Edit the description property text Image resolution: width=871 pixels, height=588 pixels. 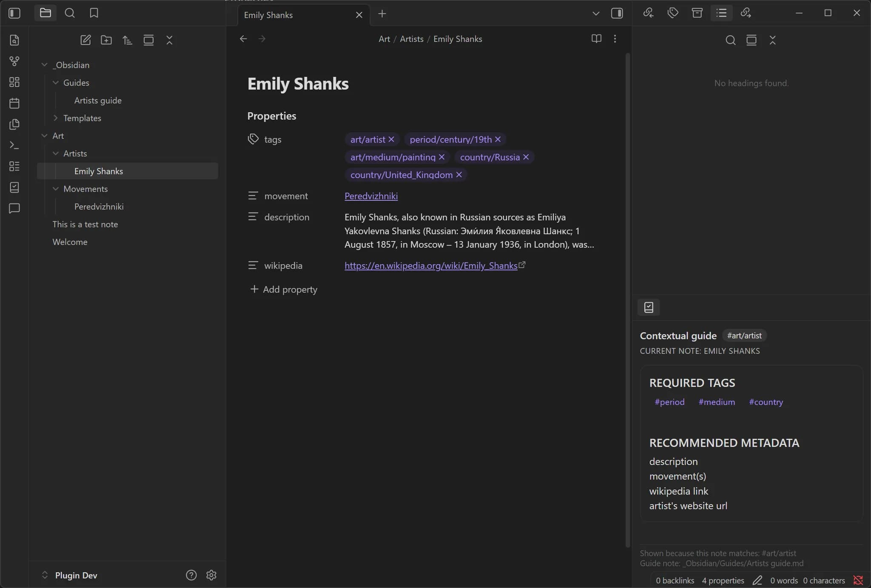tap(470, 231)
